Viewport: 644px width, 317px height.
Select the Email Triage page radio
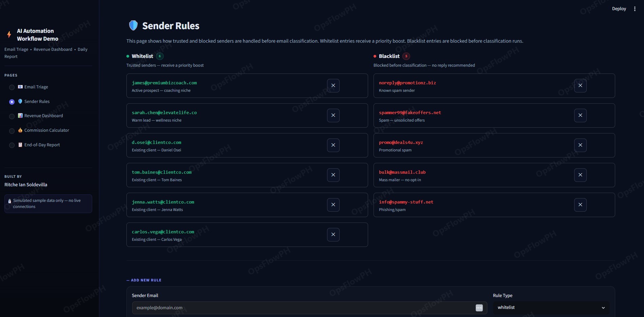(12, 87)
